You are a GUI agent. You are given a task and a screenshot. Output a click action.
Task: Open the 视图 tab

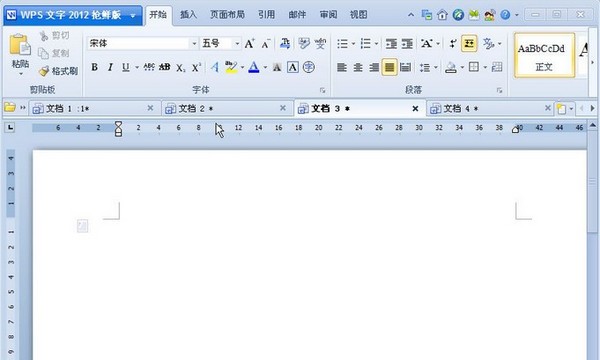click(x=359, y=15)
